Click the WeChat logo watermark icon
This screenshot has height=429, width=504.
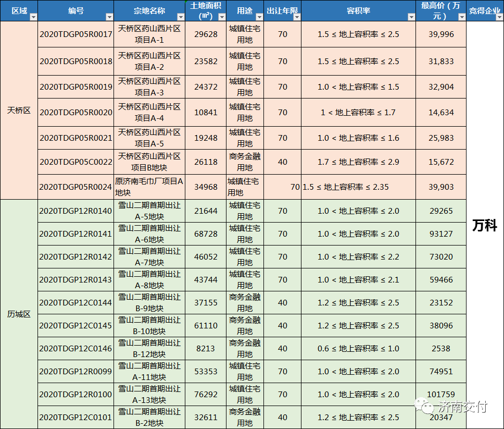421,406
